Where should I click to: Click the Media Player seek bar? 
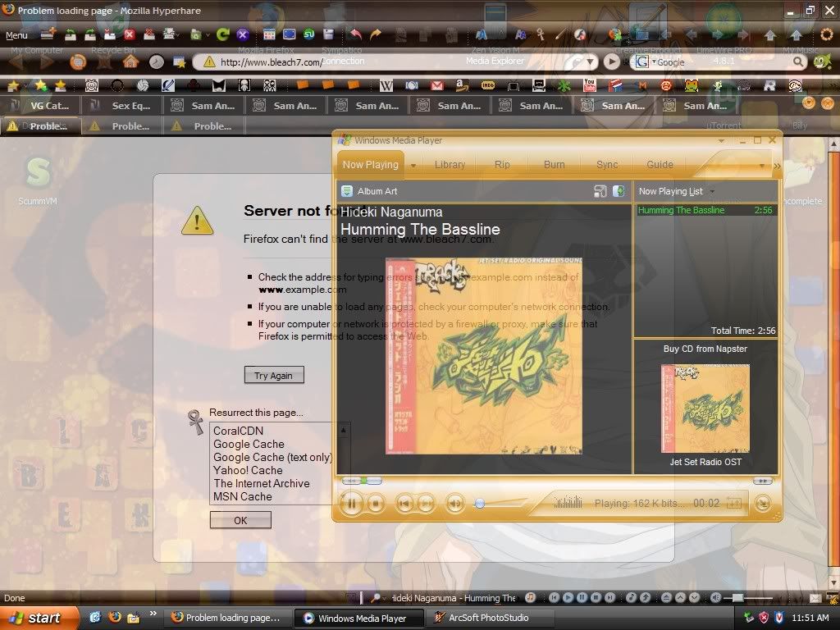(557, 481)
